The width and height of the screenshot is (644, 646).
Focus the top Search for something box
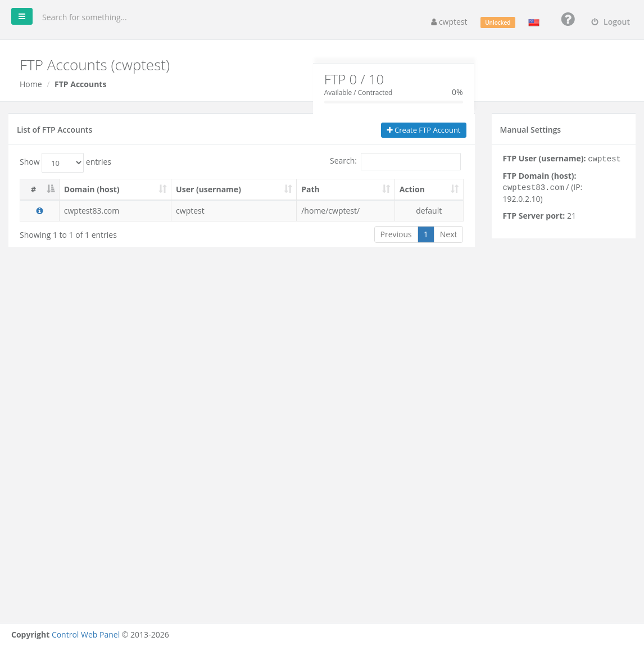(x=84, y=17)
